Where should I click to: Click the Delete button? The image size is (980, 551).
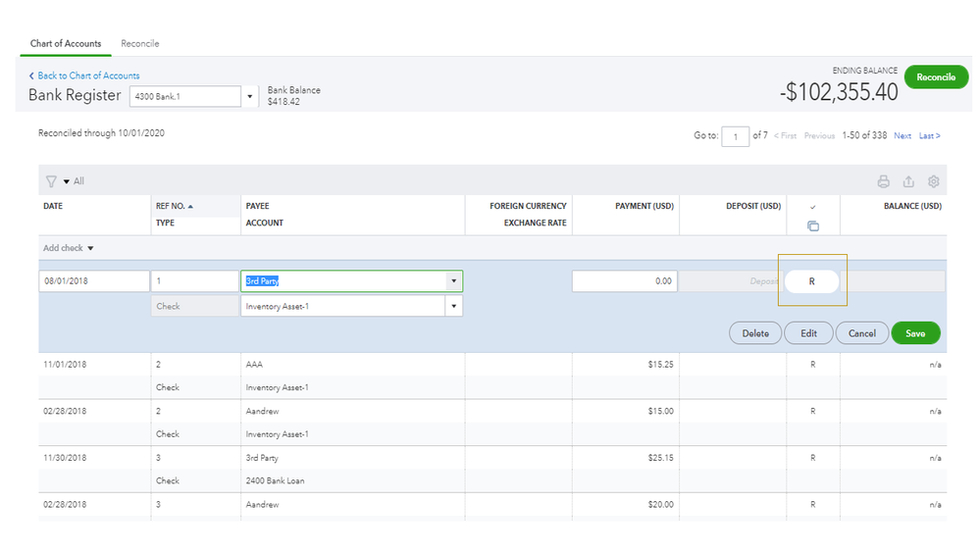point(754,333)
